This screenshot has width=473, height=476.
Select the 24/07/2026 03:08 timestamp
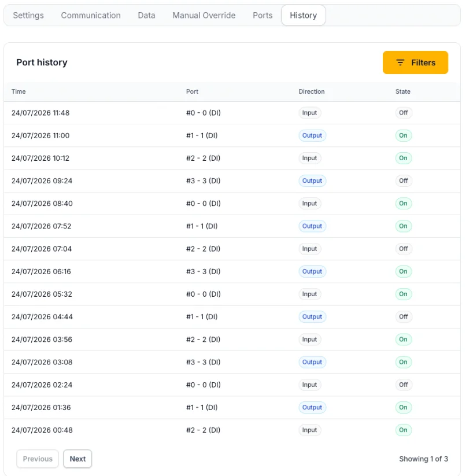pyautogui.click(x=42, y=362)
